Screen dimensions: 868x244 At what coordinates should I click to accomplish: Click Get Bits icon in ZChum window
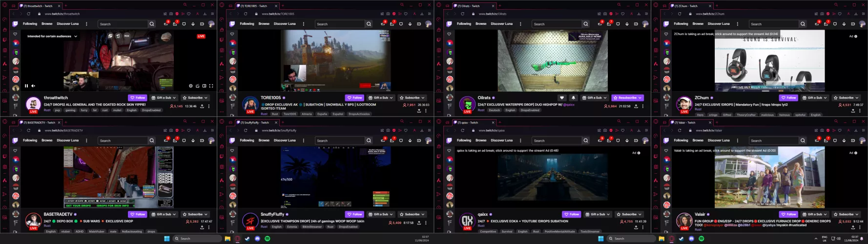tap(844, 24)
